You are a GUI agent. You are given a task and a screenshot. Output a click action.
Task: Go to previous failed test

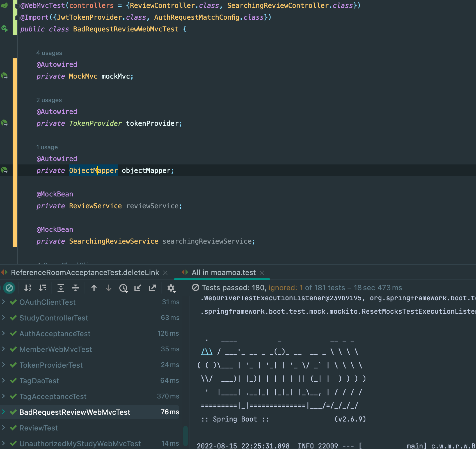pyautogui.click(x=94, y=288)
